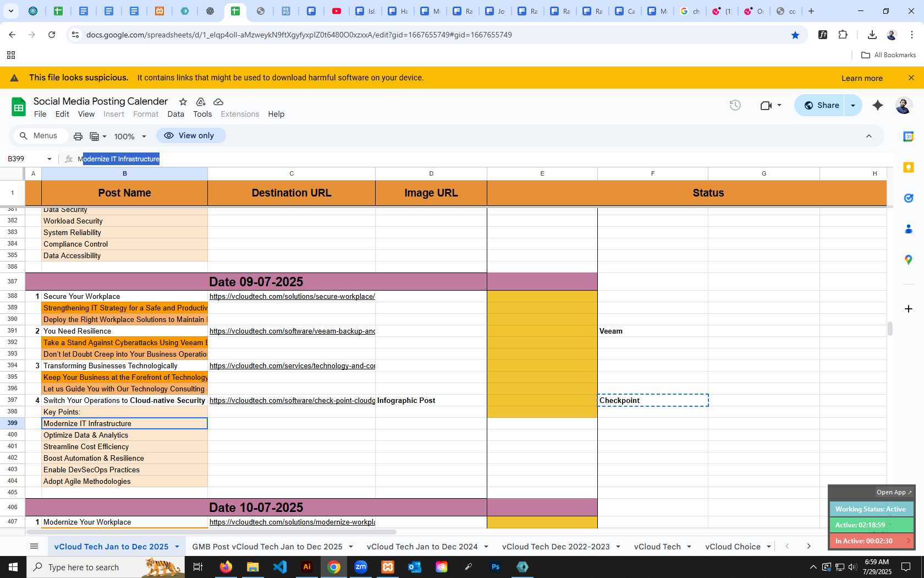The width and height of the screenshot is (924, 578).
Task: Open the Edit menu
Action: (x=62, y=114)
